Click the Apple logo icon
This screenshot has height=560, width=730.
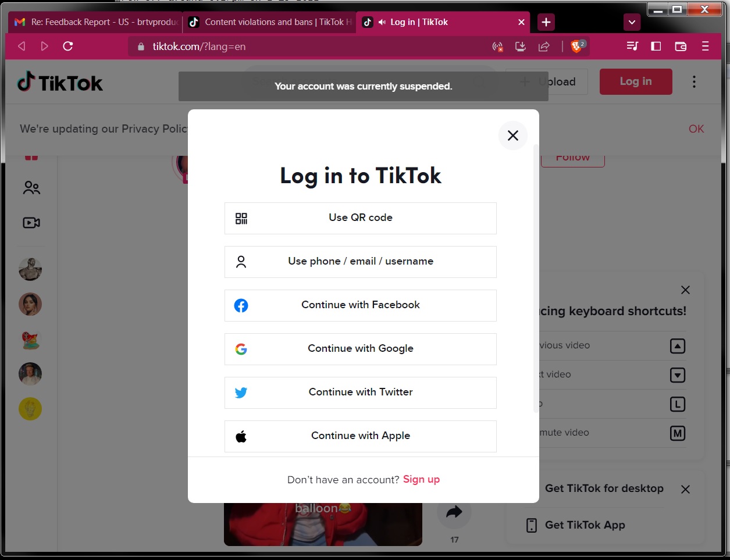(x=241, y=436)
